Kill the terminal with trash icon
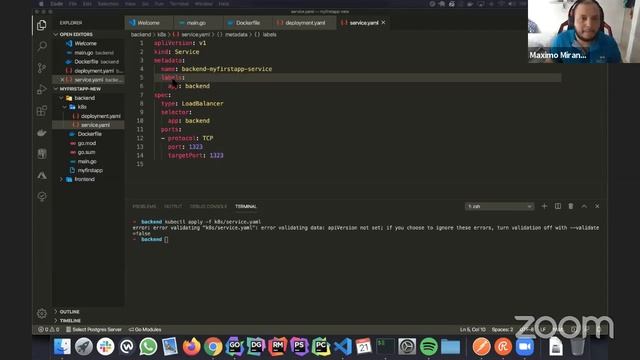 (571, 206)
